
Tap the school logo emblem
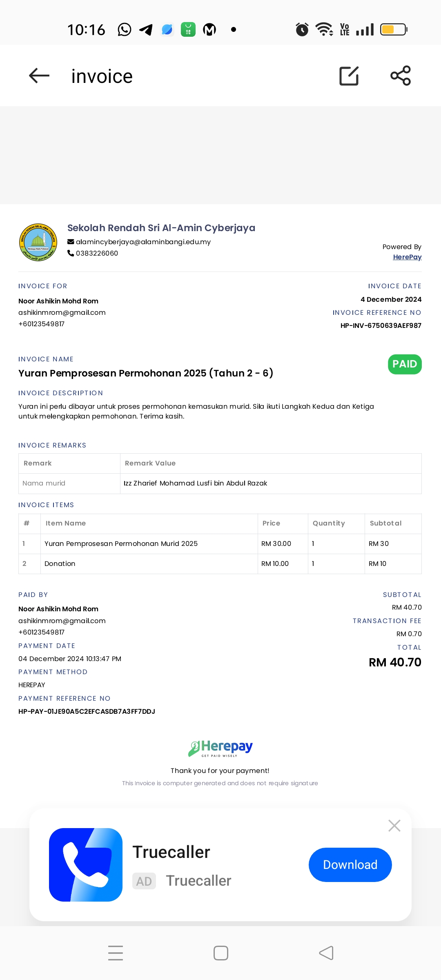pos(38,242)
